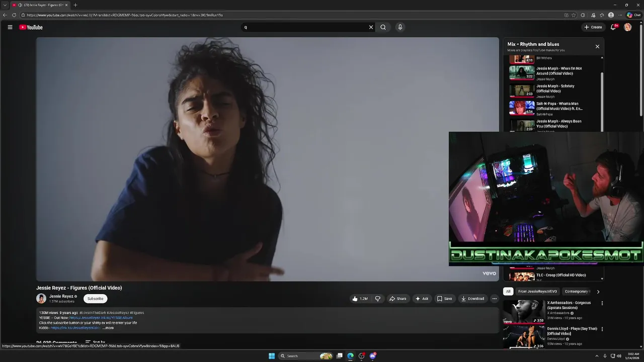Subscribe to Jessie Reyez
Image resolution: width=644 pixels, height=362 pixels.
95,299
